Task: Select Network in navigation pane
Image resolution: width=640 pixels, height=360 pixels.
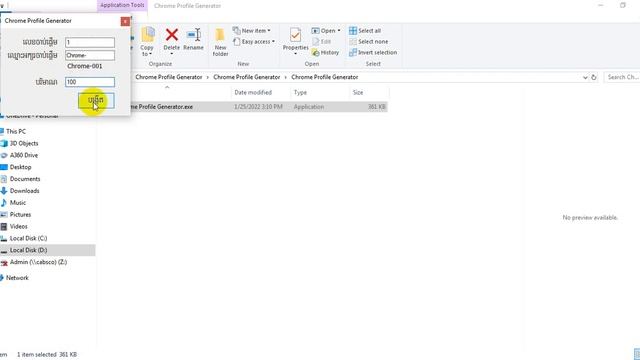Action: pos(17,278)
